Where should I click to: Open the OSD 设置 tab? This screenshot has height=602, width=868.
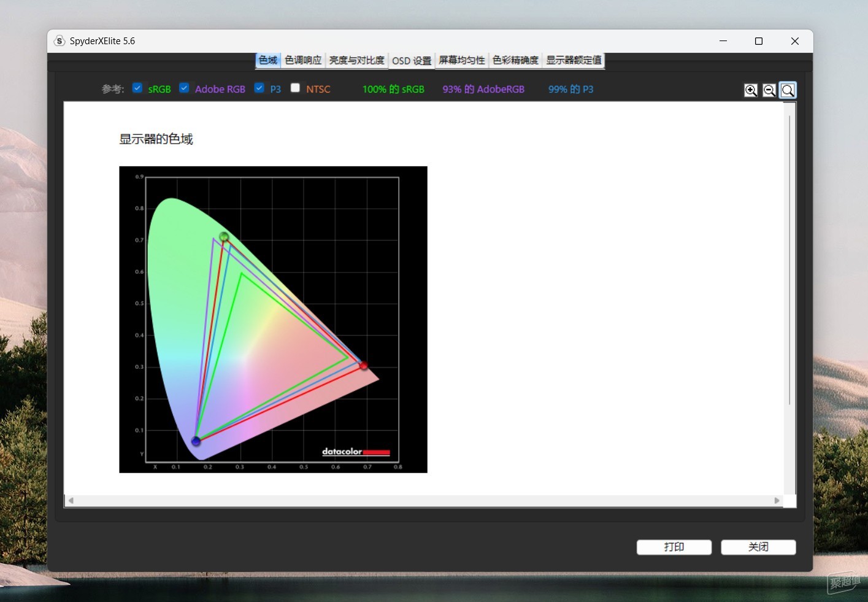click(412, 61)
